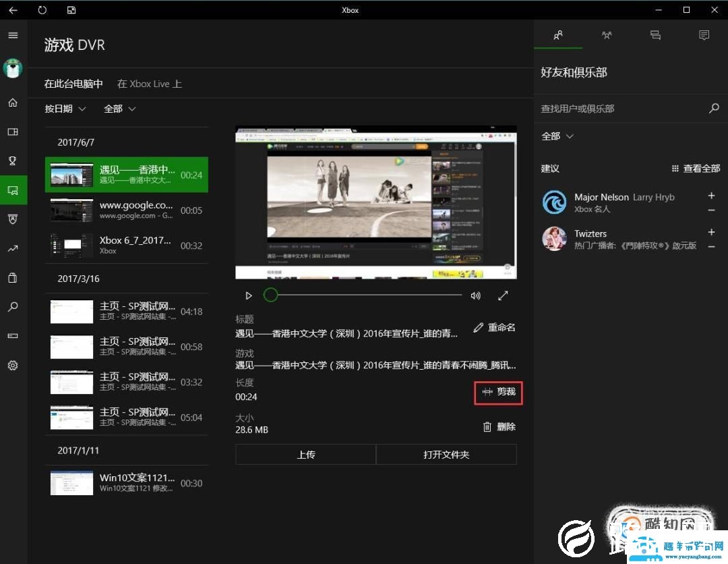Add Twizters with plus icon
The image size is (728, 564).
(711, 232)
